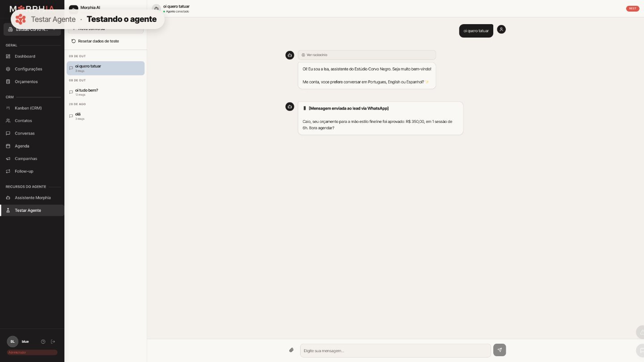Open Assistente Morphia
Screen dimensions: 644x362
pos(32,198)
